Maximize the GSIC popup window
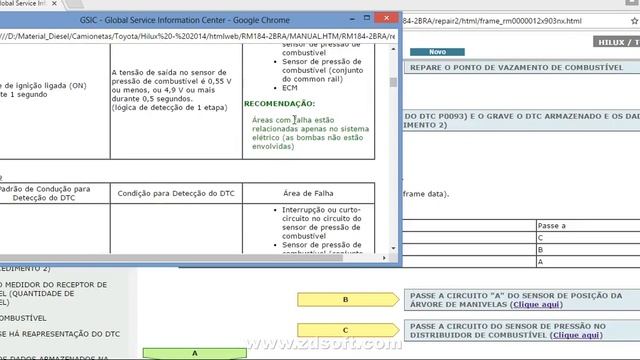This screenshot has height=360, width=640. tap(367, 18)
